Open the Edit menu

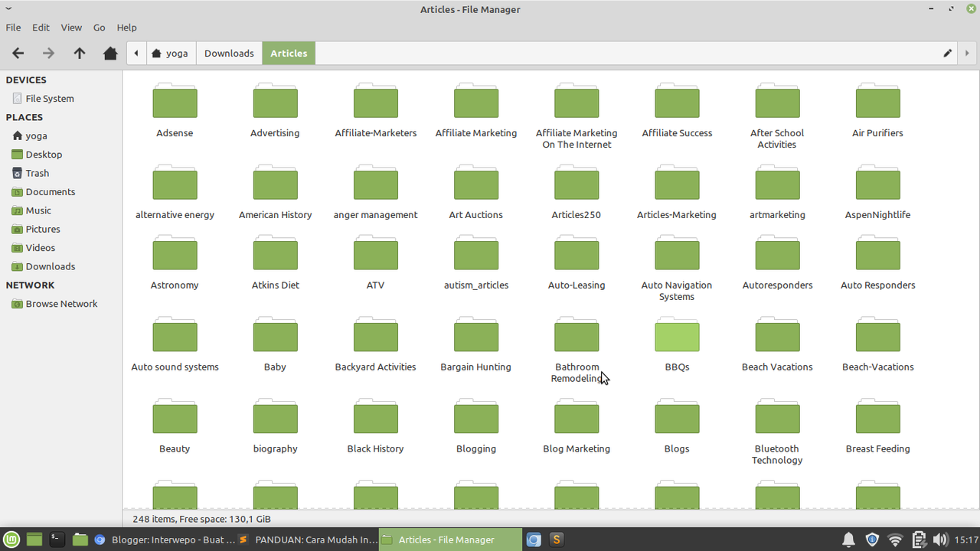pyautogui.click(x=41, y=27)
